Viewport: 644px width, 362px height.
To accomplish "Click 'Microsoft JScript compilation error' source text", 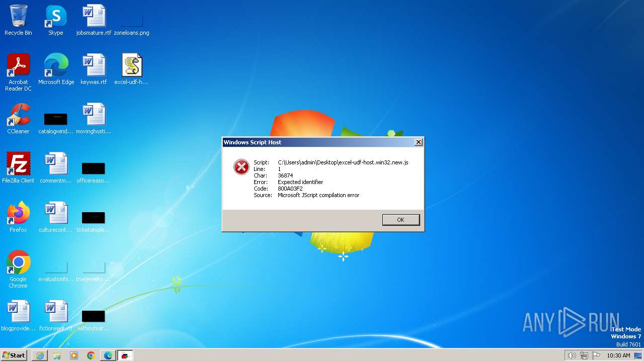I will point(318,195).
